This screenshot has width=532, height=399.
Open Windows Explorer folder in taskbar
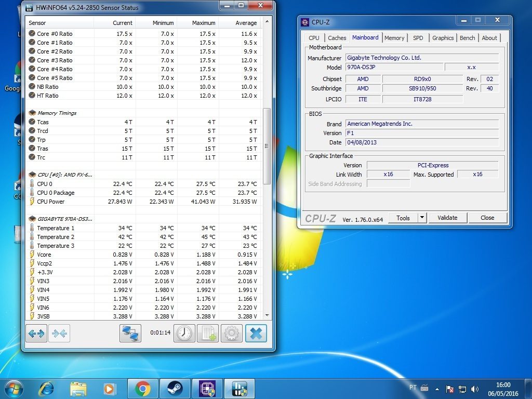tap(78, 389)
